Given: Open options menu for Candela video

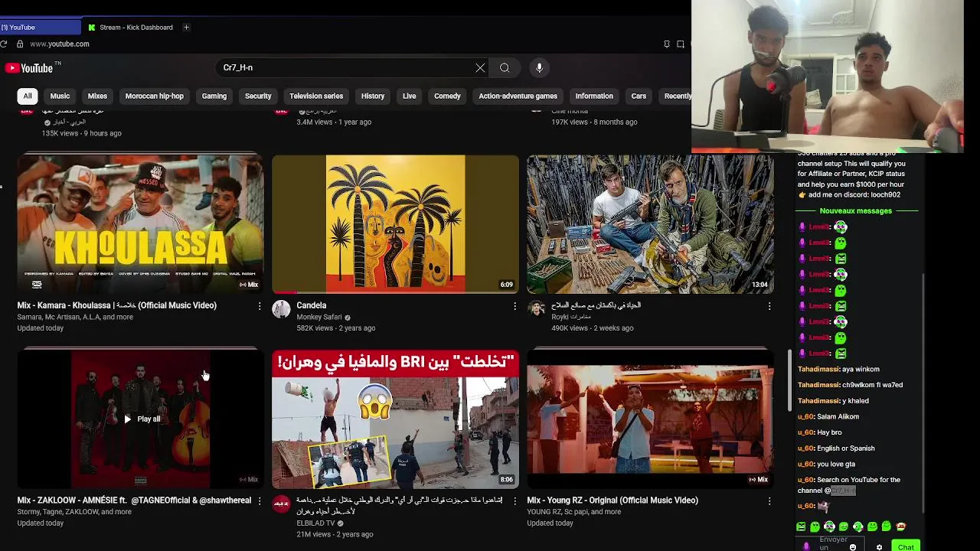Looking at the screenshot, I should click(514, 306).
